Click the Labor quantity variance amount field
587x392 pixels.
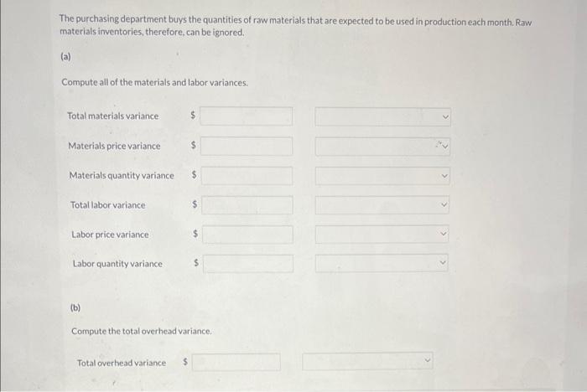[248, 264]
